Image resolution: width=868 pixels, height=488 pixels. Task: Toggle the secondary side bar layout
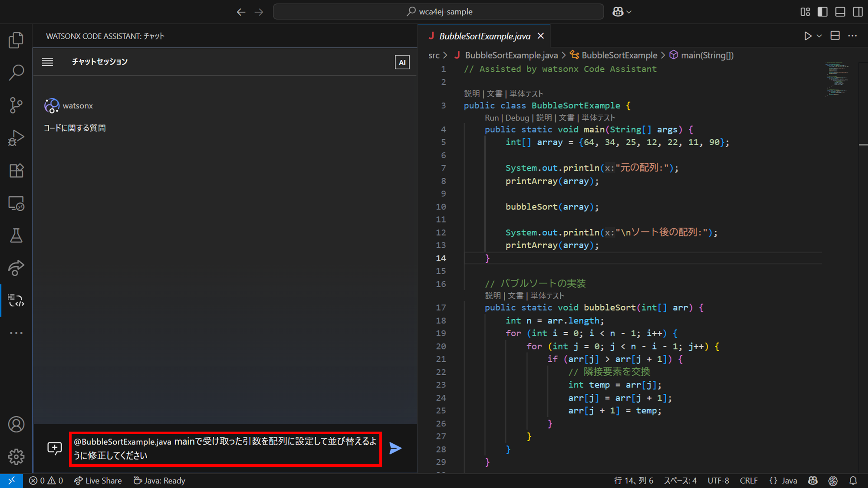(x=858, y=12)
